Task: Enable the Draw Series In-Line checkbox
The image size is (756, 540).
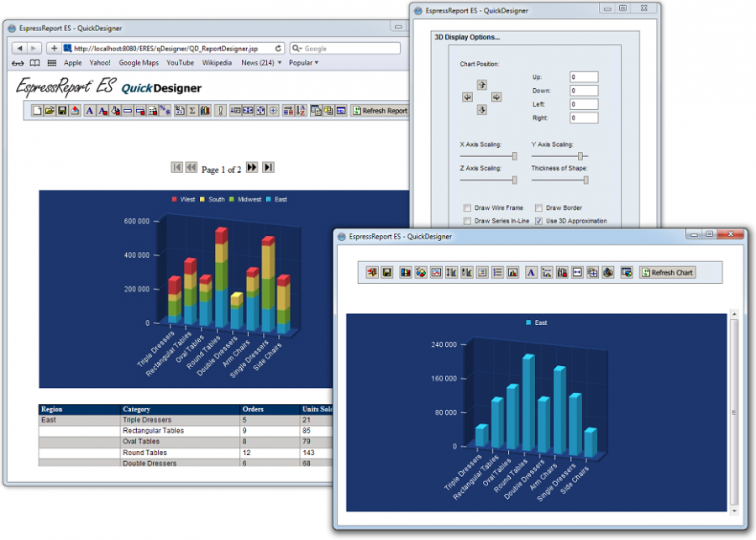Action: (x=467, y=221)
